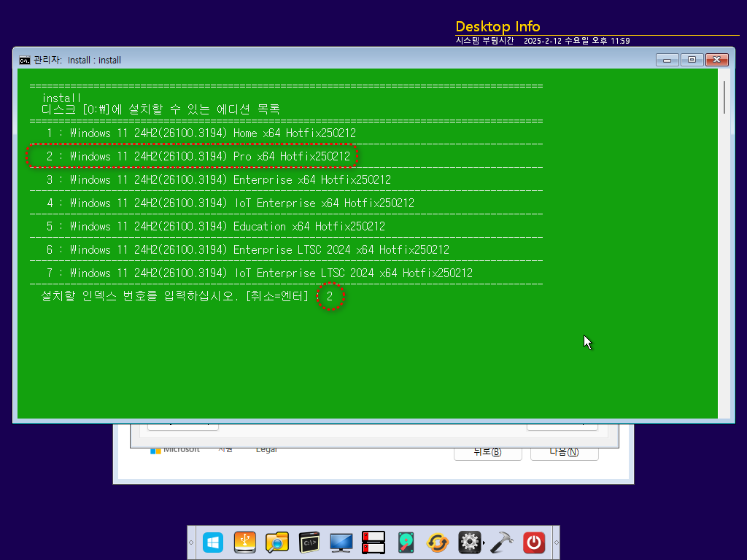
Task: Open the hammer tools dock icon
Action: [501, 542]
